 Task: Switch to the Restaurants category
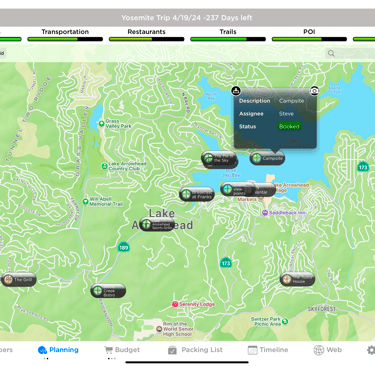[146, 32]
